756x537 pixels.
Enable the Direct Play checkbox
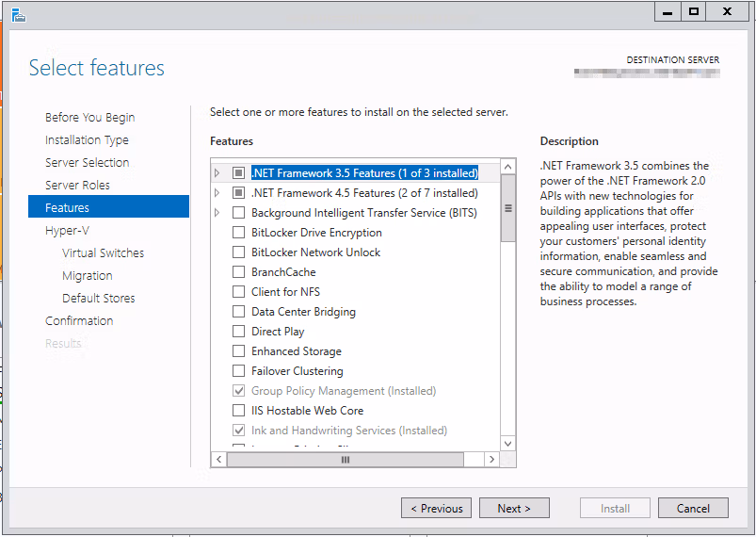tap(238, 332)
